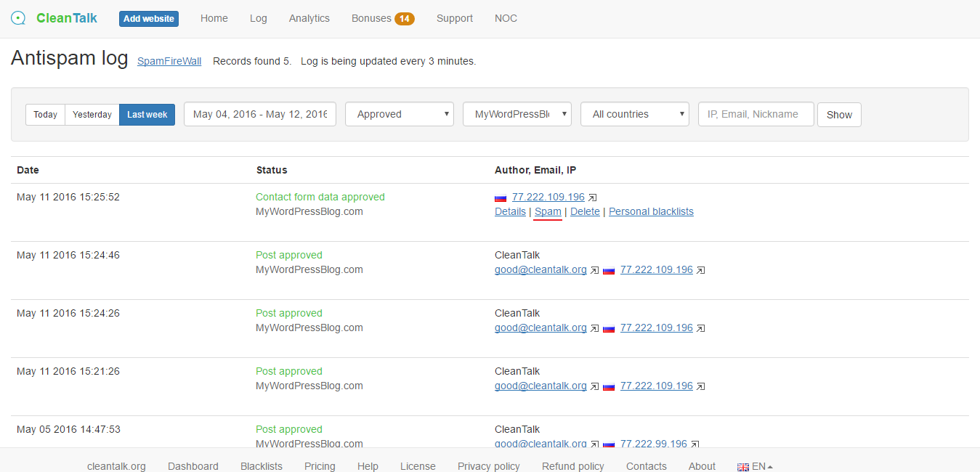Click the Status column header

(272, 170)
